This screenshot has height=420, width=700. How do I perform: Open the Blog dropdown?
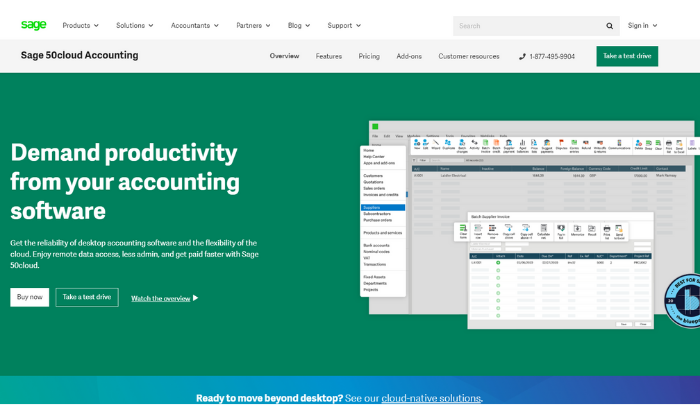pyautogui.click(x=299, y=25)
